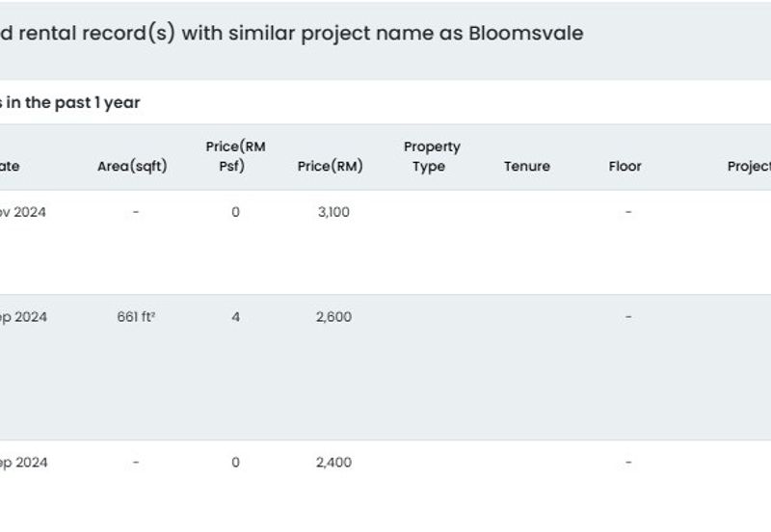Click the Area dash in the 3,100 row
Viewport: 771px width, 532px height.
136,212
